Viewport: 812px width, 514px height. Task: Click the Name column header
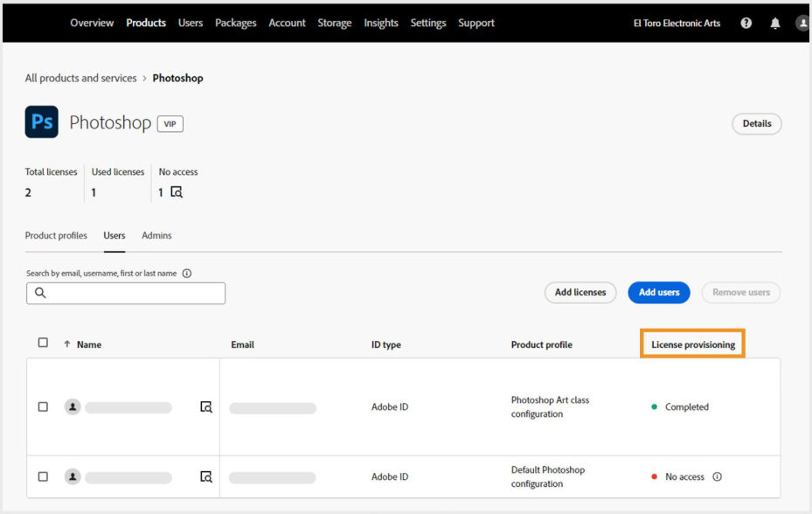[89, 344]
